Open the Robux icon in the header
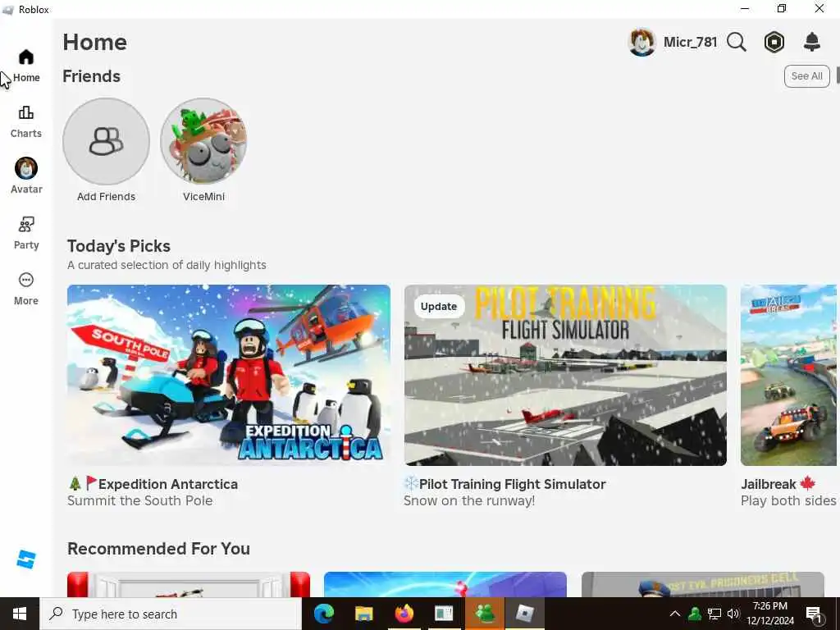The image size is (840, 630). pyautogui.click(x=774, y=42)
